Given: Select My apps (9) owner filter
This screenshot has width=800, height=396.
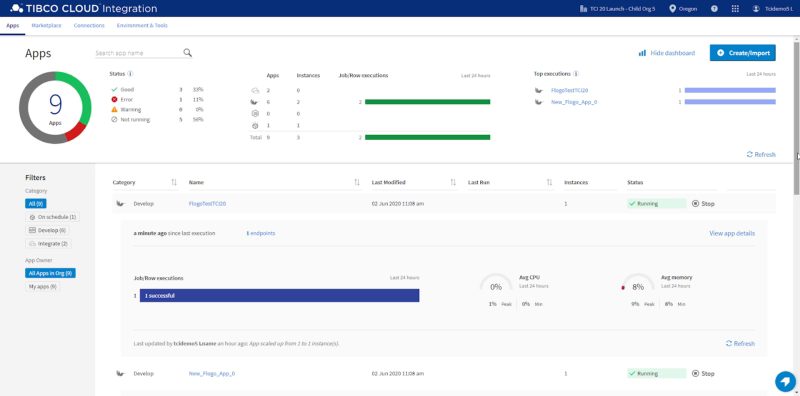Looking at the screenshot, I should pyautogui.click(x=42, y=287).
